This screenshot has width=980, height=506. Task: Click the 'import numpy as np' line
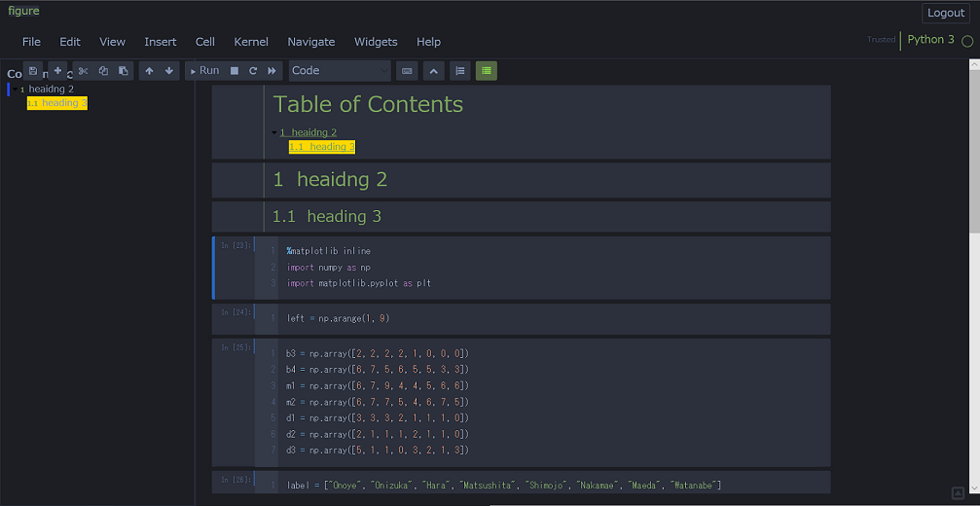pos(329,268)
